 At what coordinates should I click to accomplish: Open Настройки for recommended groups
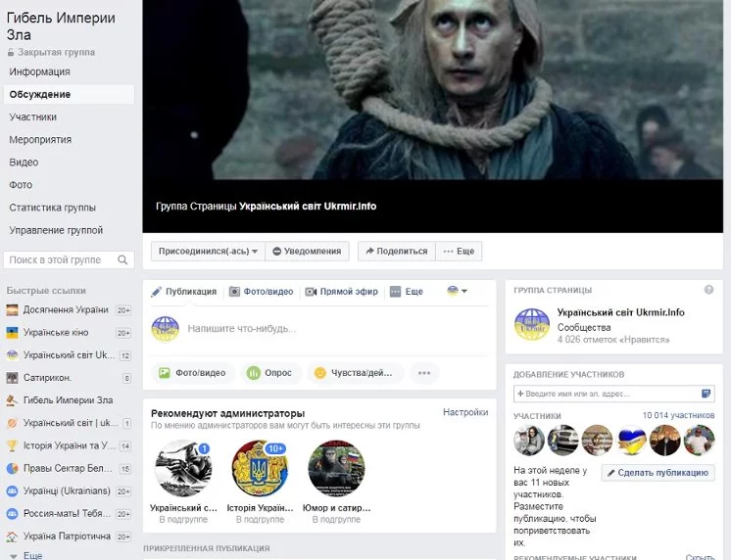pos(465,412)
